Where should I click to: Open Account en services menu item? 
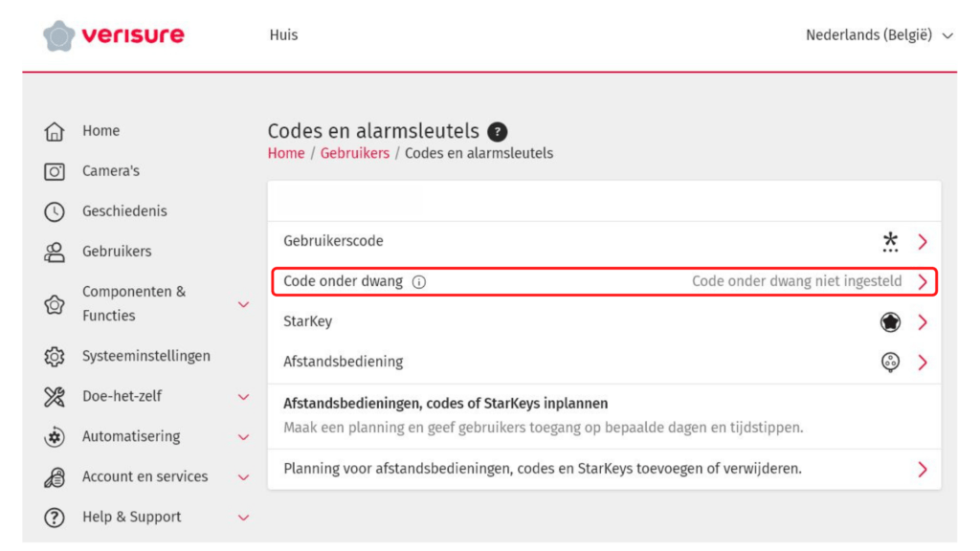point(145,476)
